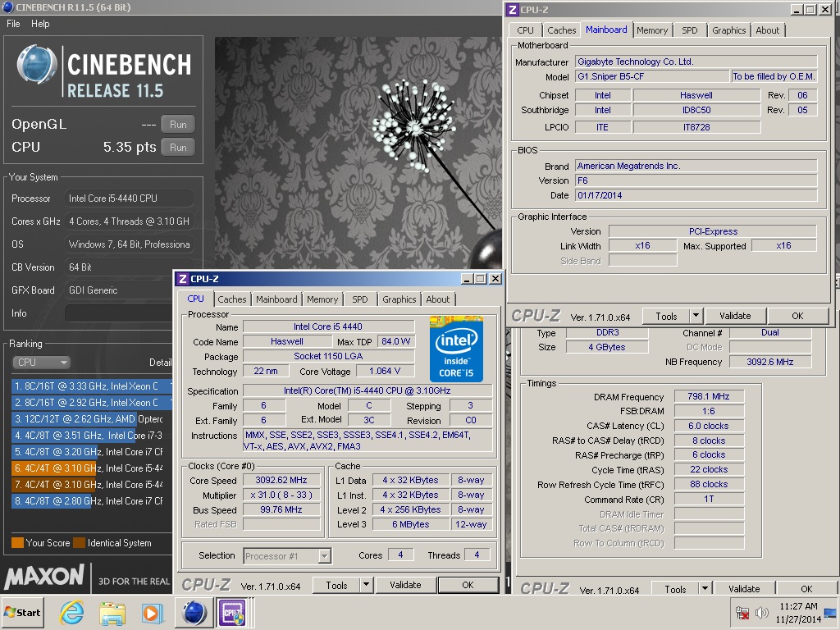Click Validate in Mainboard CPU-Z window

click(736, 316)
